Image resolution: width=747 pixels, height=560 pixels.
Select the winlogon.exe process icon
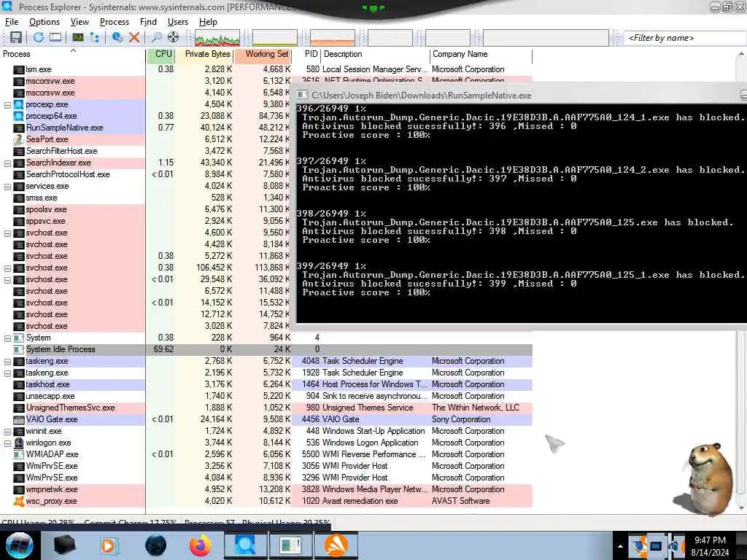point(19,443)
